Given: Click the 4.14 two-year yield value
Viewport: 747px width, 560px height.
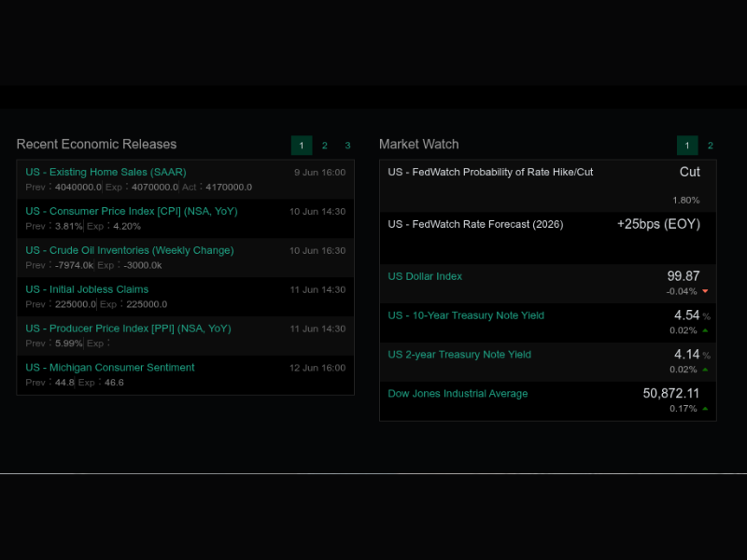Looking at the screenshot, I should pyautogui.click(x=686, y=354).
